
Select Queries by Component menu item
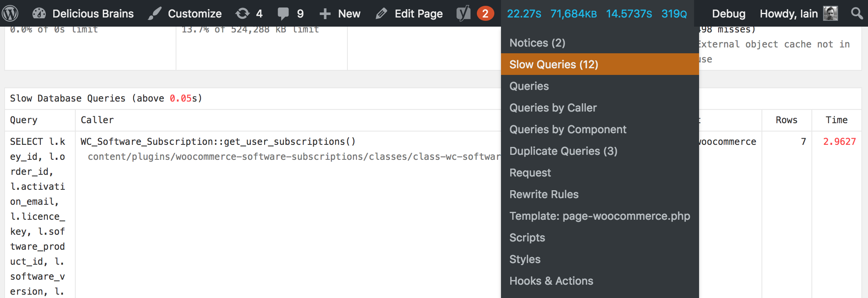568,129
